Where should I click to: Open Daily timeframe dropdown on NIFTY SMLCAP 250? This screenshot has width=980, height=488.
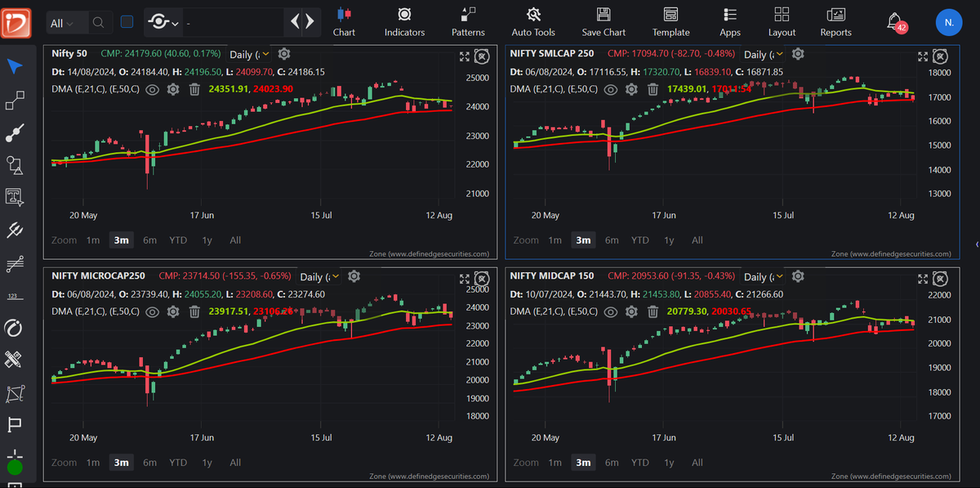coord(763,55)
